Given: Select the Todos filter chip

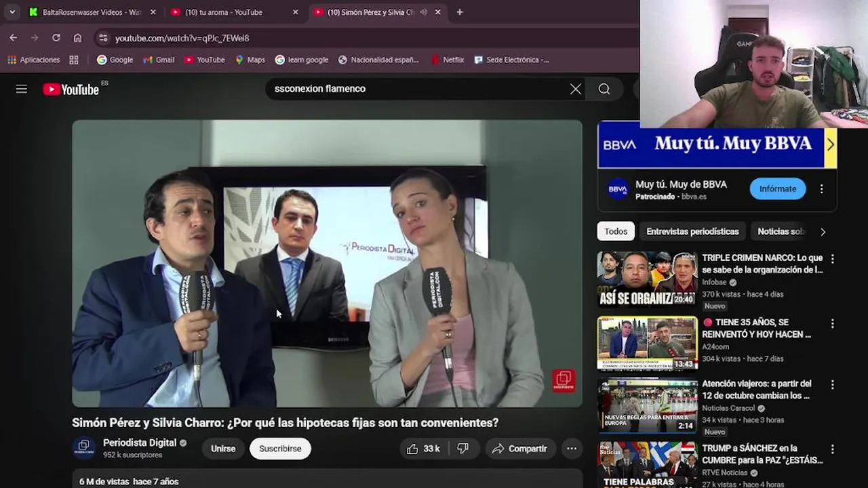Looking at the screenshot, I should pos(616,232).
